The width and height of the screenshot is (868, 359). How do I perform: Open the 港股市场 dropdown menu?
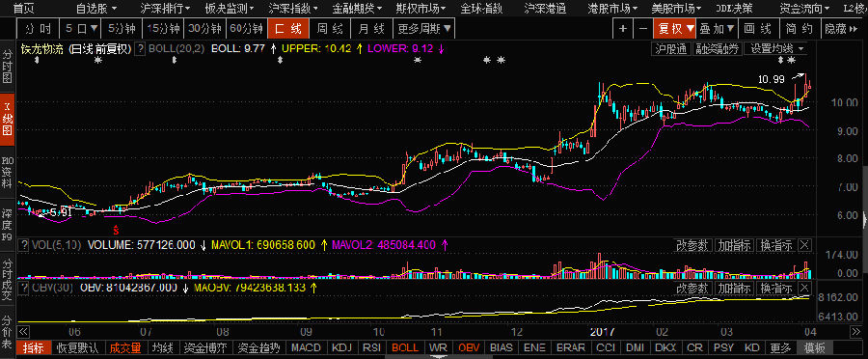611,9
